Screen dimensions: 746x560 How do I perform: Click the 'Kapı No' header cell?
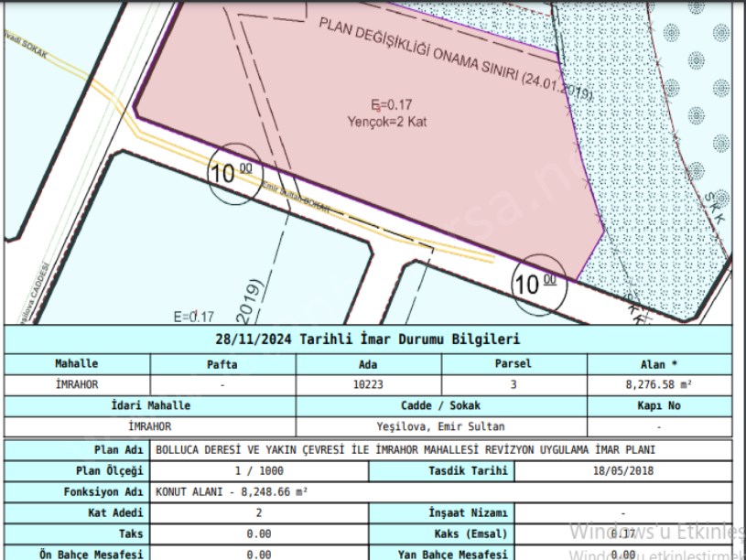pos(659,405)
